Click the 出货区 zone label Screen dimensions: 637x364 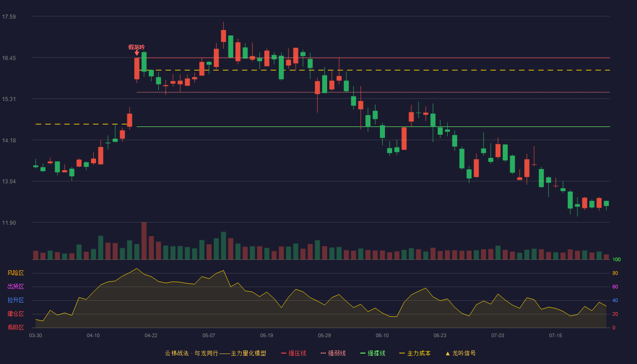(15, 287)
